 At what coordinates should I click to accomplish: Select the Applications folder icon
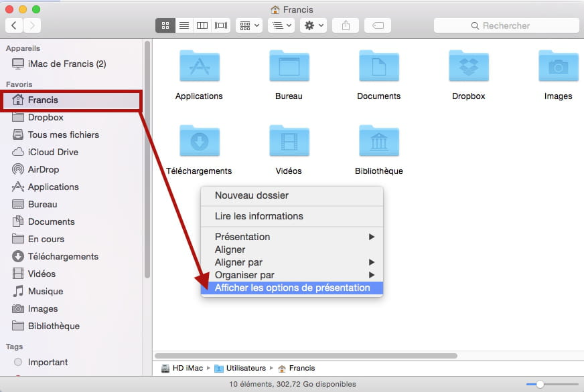[200, 66]
